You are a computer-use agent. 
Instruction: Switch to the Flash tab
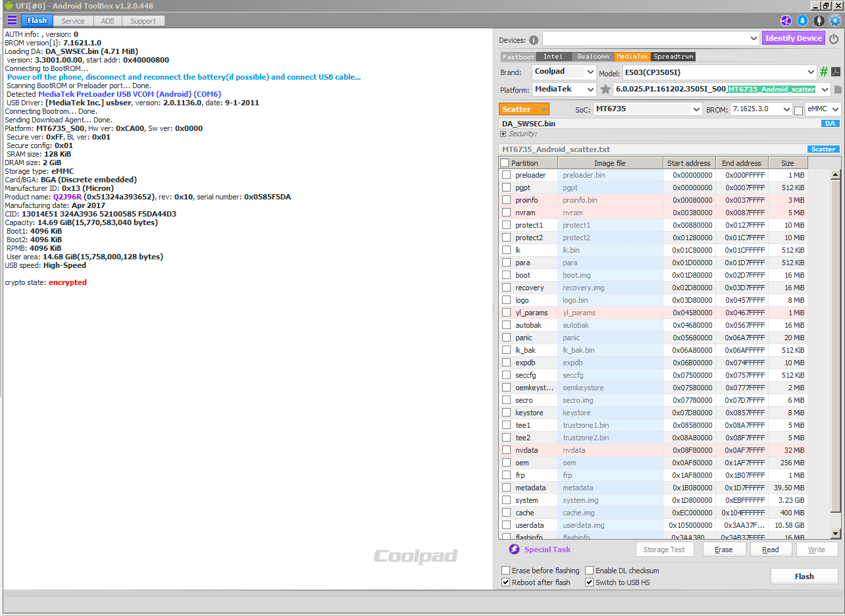(37, 20)
